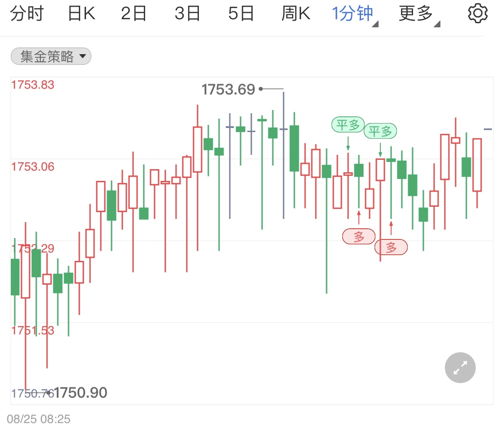Switch to the 日K chart tab
This screenshot has height=431, width=504.
81,13
